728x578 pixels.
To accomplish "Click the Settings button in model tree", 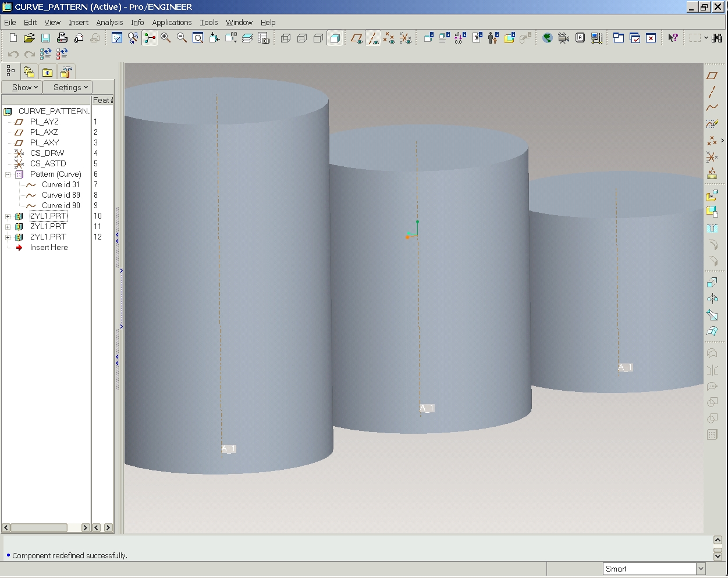I will point(68,87).
